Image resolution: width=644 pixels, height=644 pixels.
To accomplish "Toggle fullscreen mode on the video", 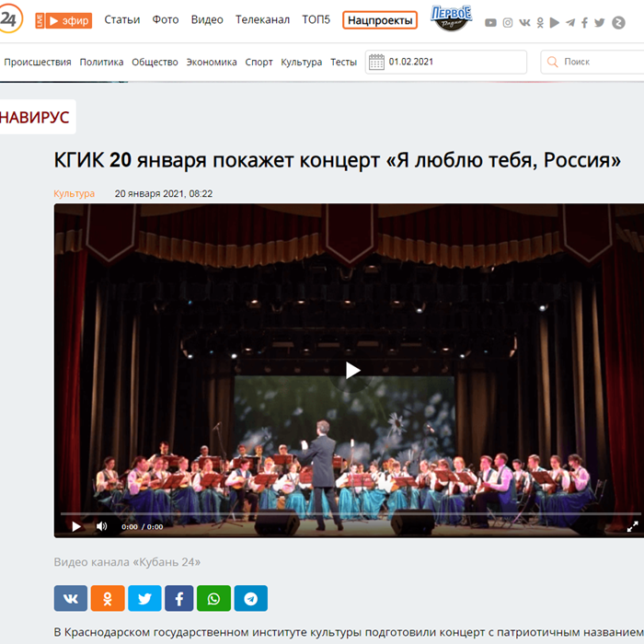I will pos(633,526).
